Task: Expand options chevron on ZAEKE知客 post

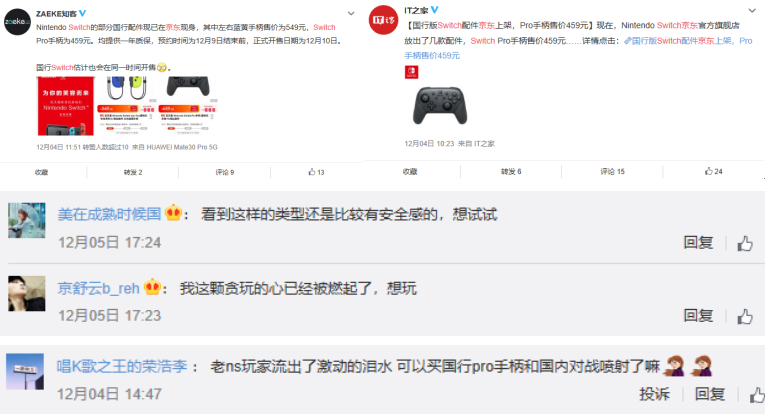Action: pos(351,14)
